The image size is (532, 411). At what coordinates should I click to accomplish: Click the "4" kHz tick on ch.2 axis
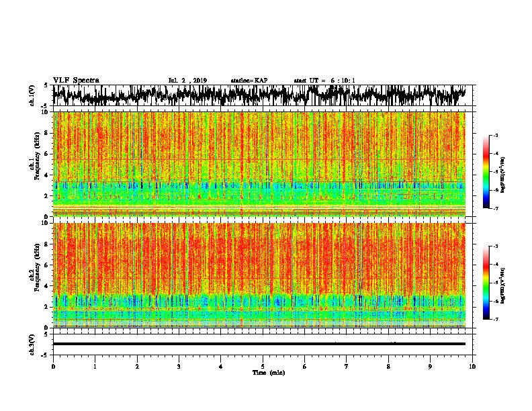click(x=46, y=286)
